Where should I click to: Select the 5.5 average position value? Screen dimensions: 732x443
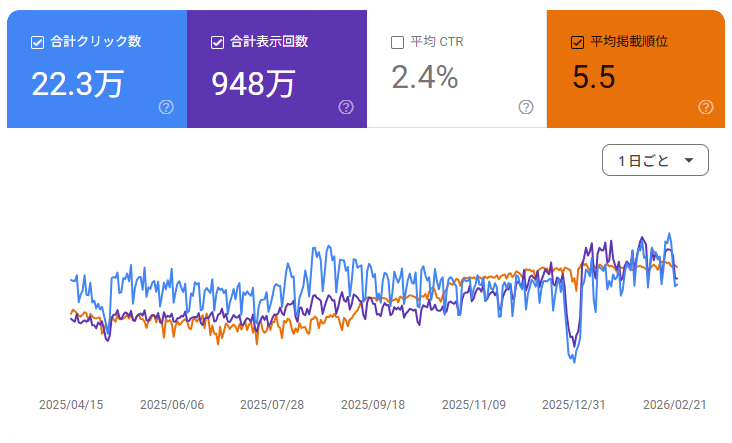pyautogui.click(x=593, y=77)
